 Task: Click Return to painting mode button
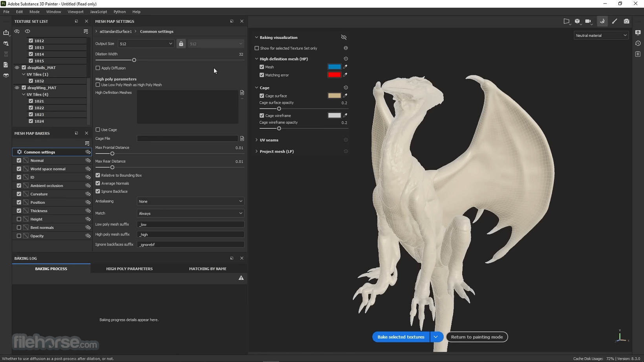[477, 337]
